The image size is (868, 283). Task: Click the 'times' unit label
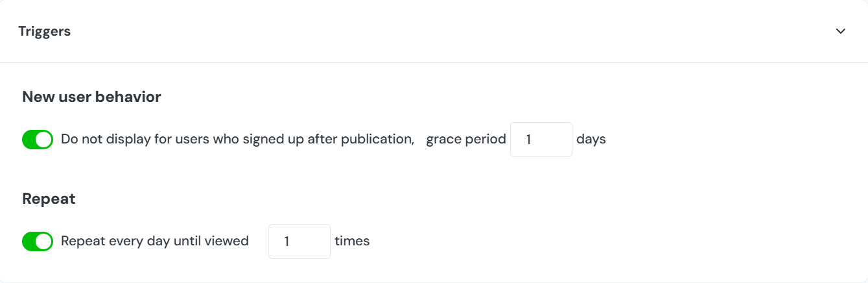[352, 241]
